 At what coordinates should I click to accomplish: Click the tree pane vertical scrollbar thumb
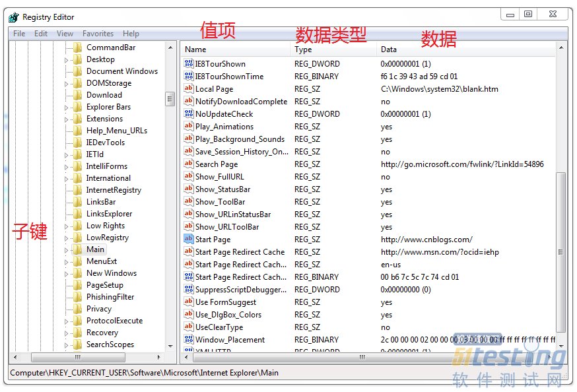tap(170, 99)
